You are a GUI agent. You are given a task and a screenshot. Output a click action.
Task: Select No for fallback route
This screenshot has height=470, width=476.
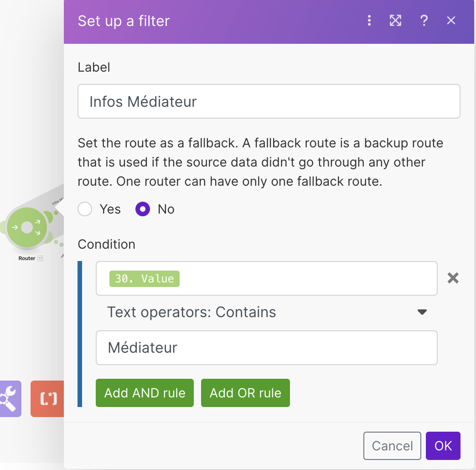tap(143, 209)
